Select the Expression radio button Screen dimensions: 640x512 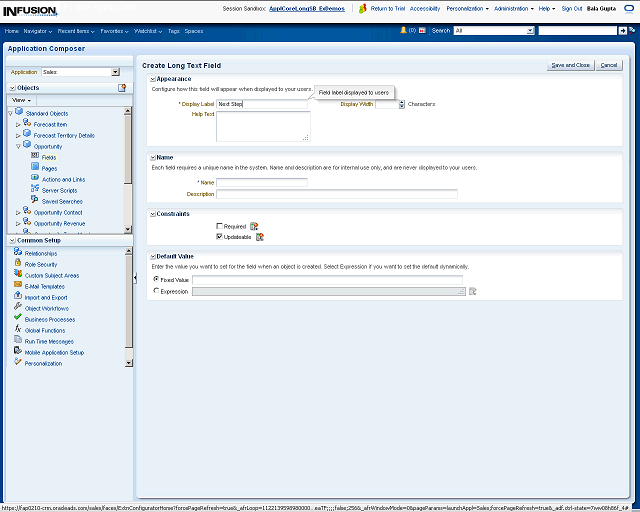click(156, 291)
